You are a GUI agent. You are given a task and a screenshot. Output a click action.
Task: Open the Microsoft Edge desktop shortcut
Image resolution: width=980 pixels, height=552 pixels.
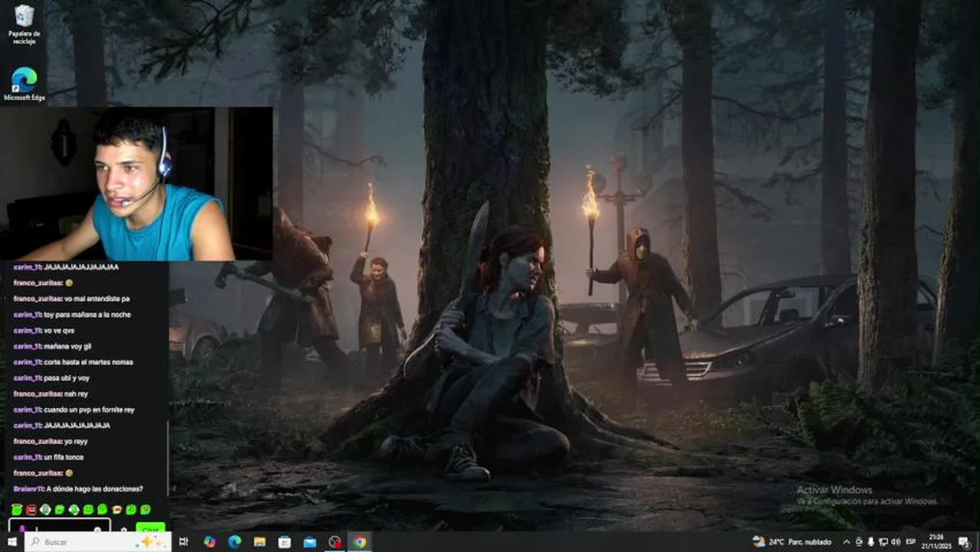(24, 84)
